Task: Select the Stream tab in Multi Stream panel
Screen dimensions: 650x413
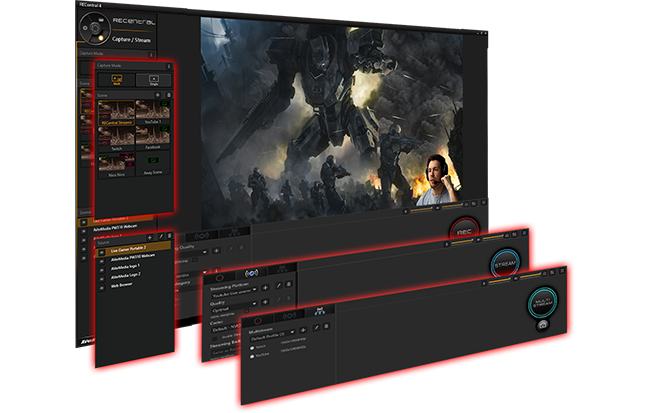Action: pyautogui.click(x=289, y=316)
